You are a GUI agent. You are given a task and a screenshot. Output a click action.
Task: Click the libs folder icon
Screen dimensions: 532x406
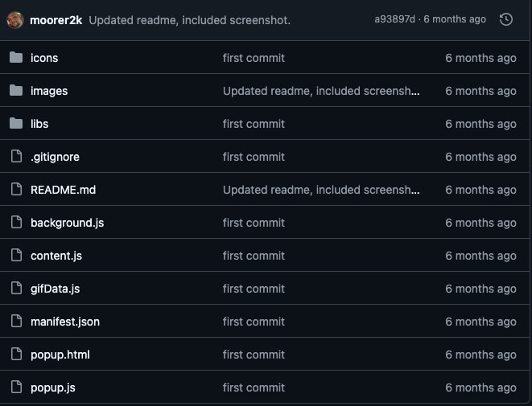[16, 124]
